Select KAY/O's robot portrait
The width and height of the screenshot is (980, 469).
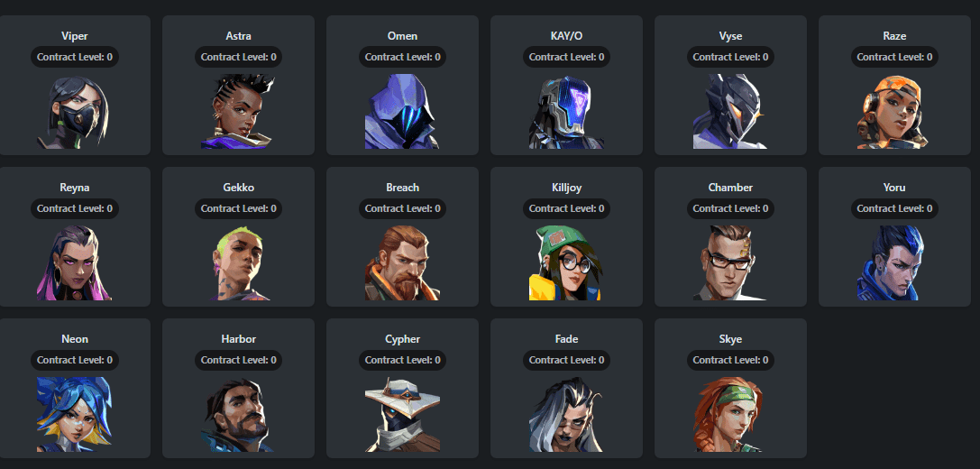click(x=566, y=111)
